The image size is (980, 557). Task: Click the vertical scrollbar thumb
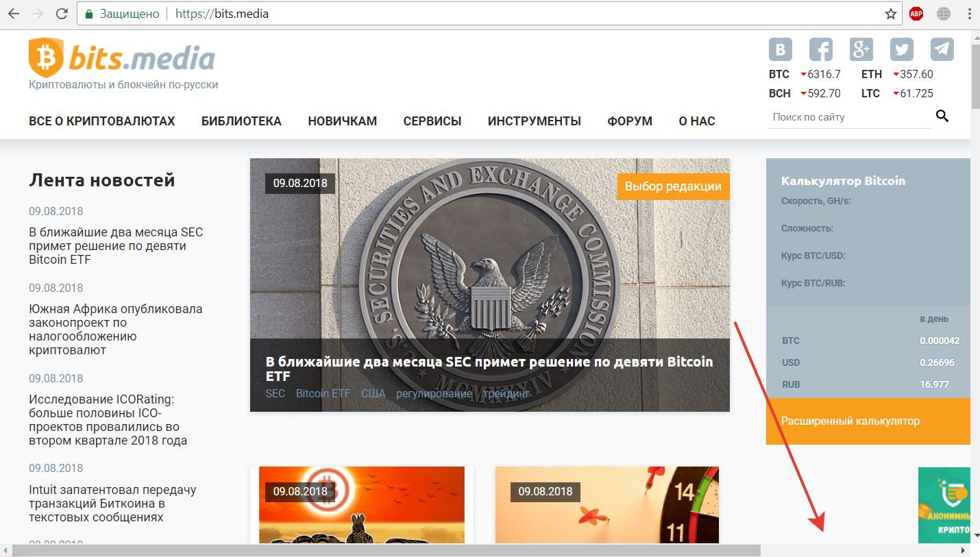[x=975, y=77]
